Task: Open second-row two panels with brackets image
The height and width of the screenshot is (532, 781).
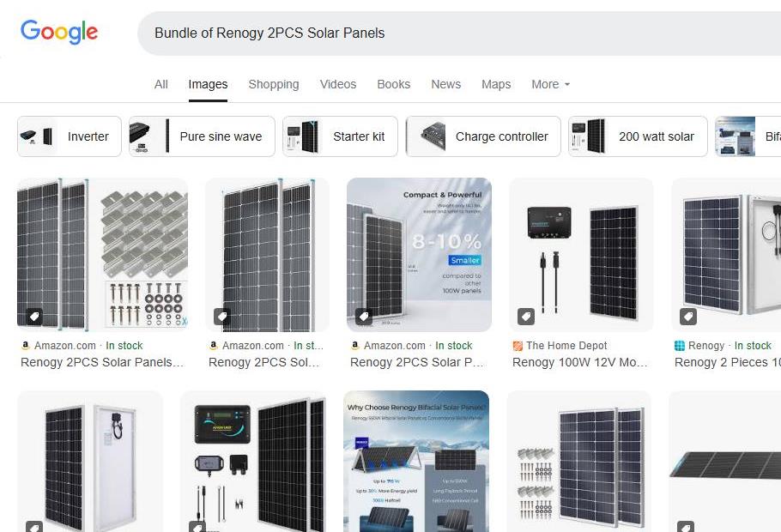Action: click(x=578, y=462)
